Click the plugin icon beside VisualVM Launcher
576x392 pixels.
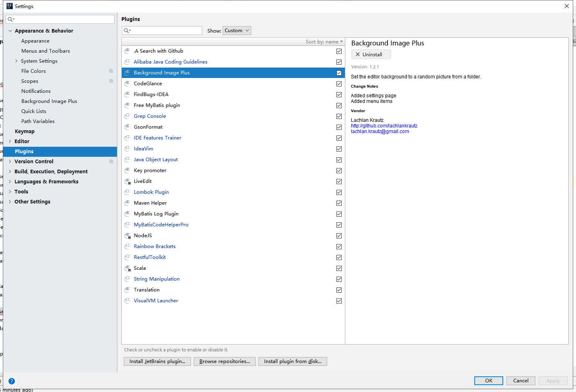pos(127,301)
